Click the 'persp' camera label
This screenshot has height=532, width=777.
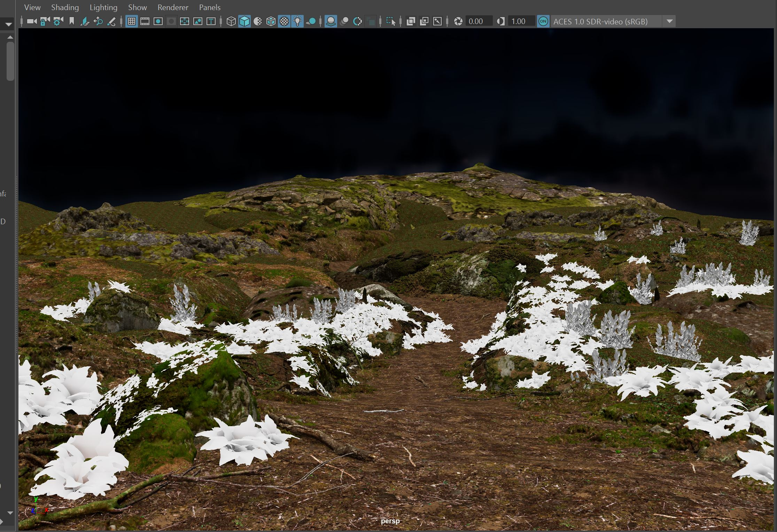[390, 521]
